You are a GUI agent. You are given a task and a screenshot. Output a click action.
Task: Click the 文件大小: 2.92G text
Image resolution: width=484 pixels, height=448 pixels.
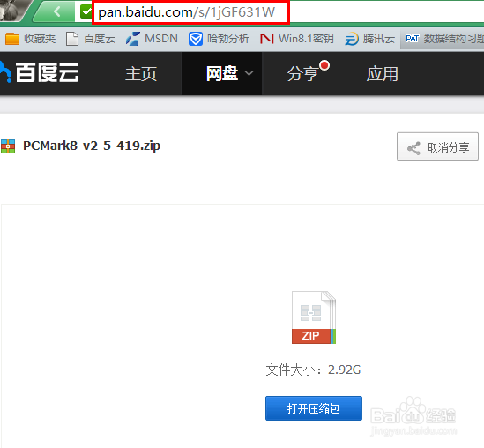click(313, 370)
